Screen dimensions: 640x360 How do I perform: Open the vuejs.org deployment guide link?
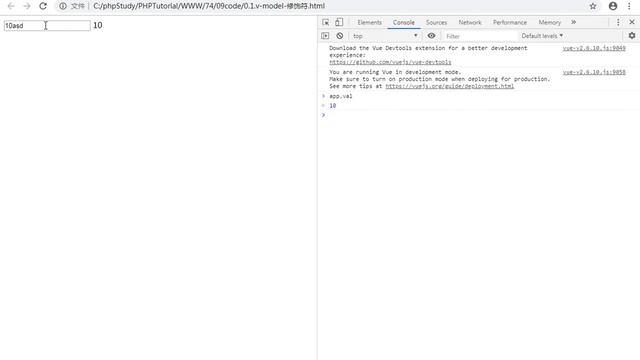449,86
